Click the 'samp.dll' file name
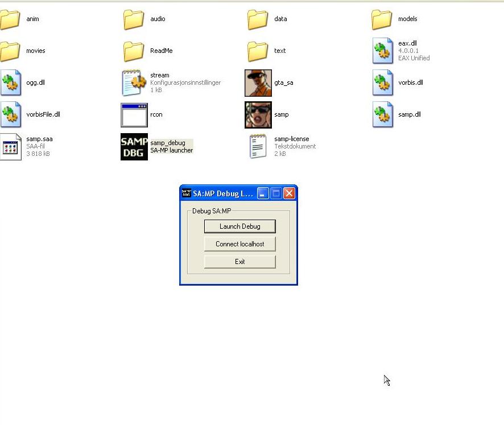504x425 pixels. [x=409, y=114]
